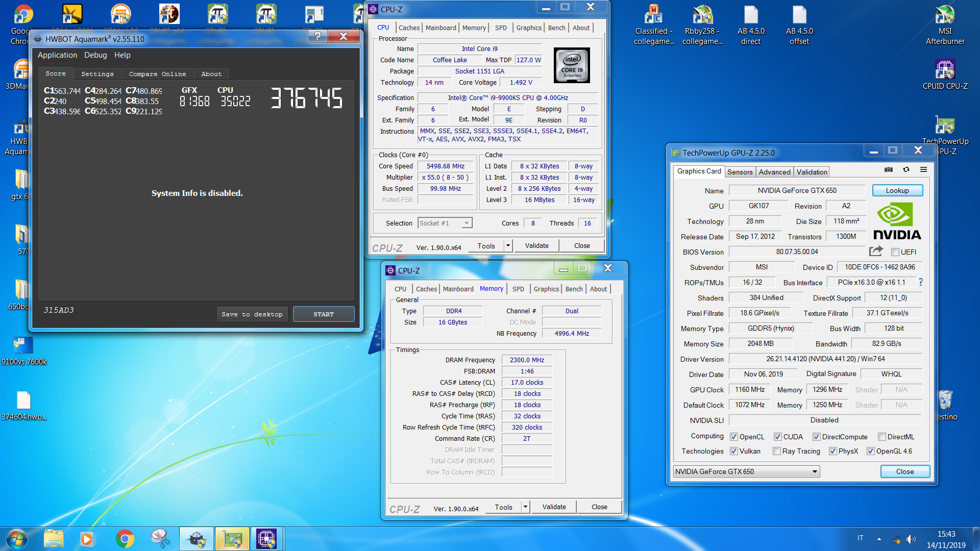Open the AB 4.5.0 offset file
Viewport: 980px width, 551px height.
pyautogui.click(x=799, y=24)
